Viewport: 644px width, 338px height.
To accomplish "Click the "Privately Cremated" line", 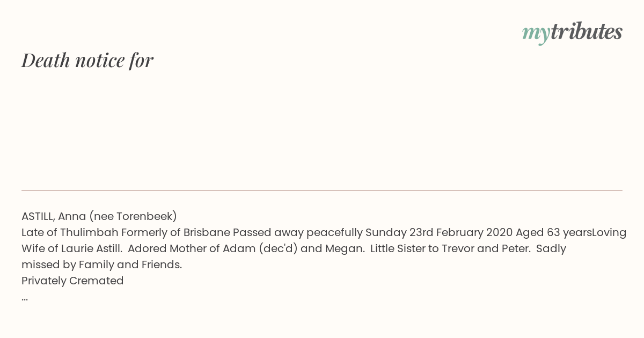I will pos(72,281).
